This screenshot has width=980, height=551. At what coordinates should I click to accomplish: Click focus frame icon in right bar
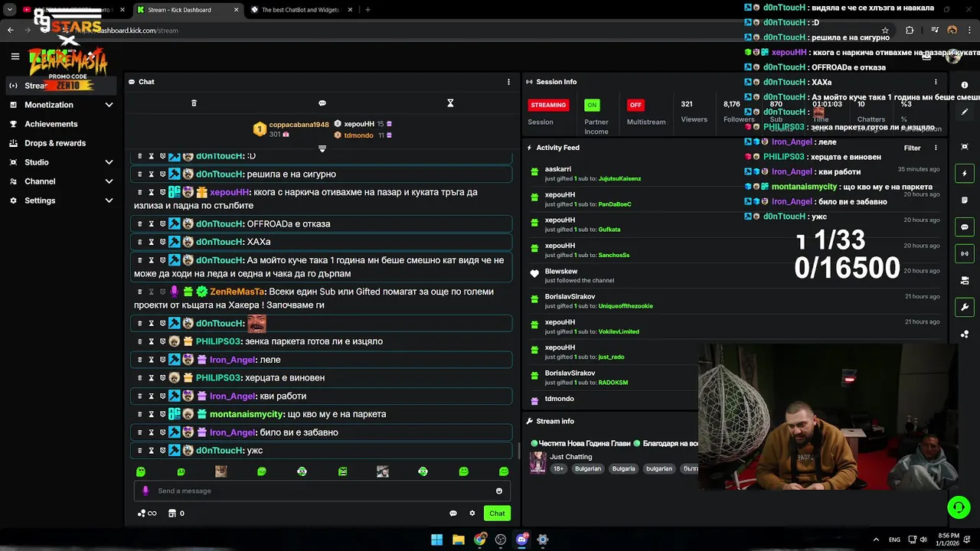click(x=965, y=147)
